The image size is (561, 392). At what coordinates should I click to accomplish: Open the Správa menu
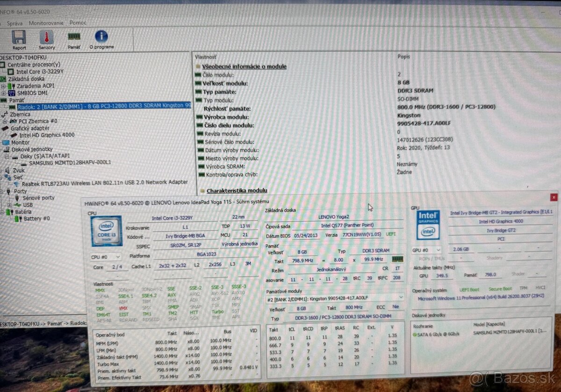pyautogui.click(x=14, y=22)
